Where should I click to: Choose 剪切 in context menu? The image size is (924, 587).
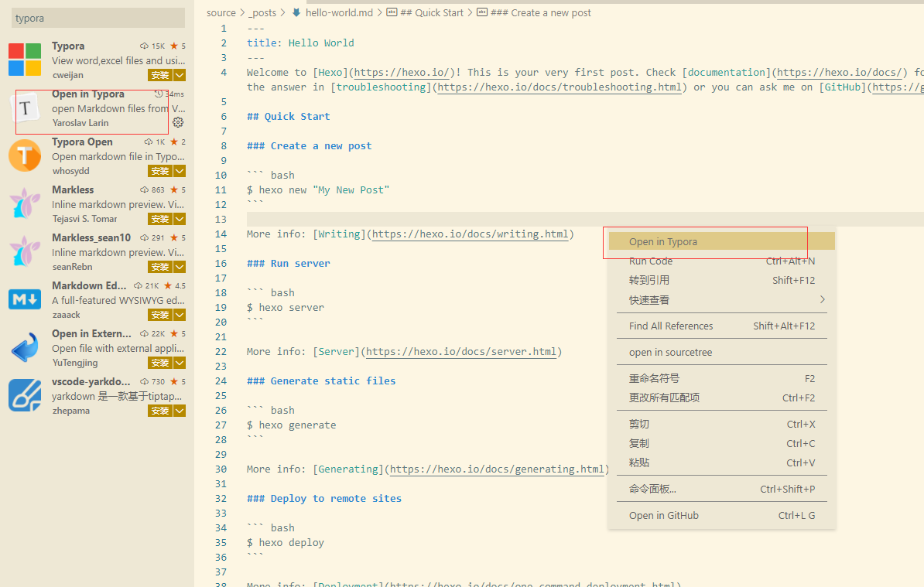722,424
